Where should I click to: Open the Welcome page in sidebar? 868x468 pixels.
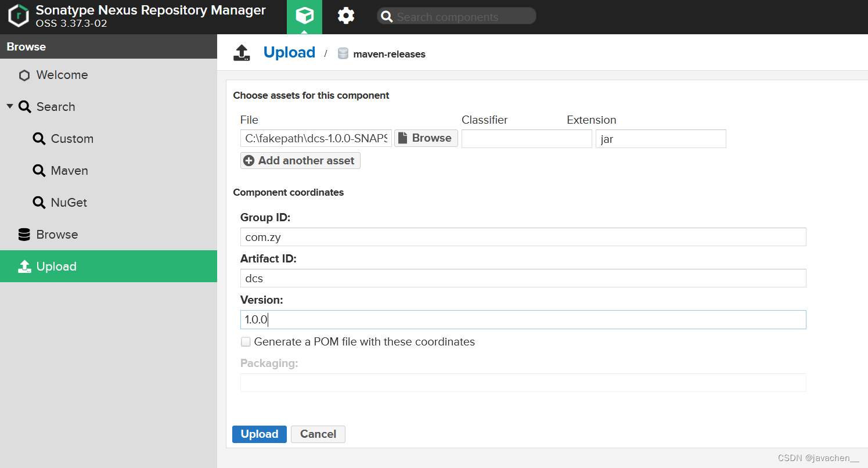tap(109, 75)
